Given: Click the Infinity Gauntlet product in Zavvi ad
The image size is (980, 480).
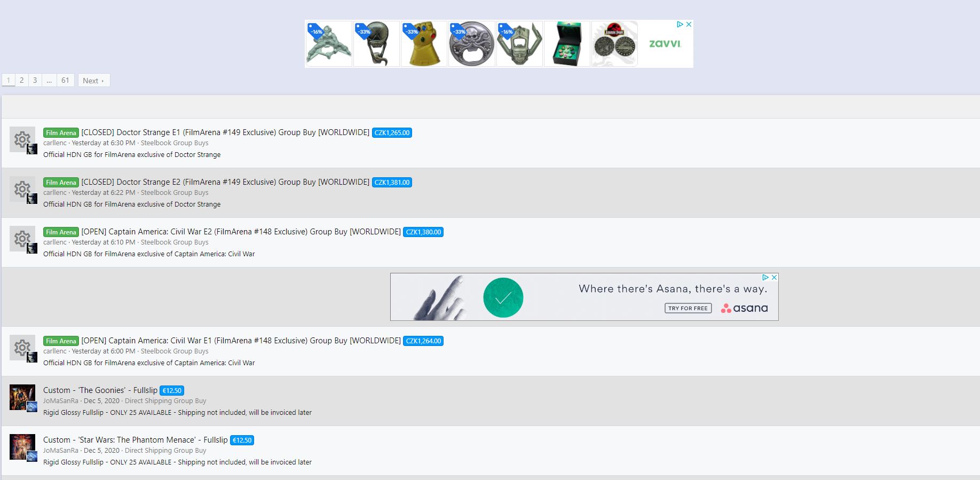Looking at the screenshot, I should [x=424, y=44].
